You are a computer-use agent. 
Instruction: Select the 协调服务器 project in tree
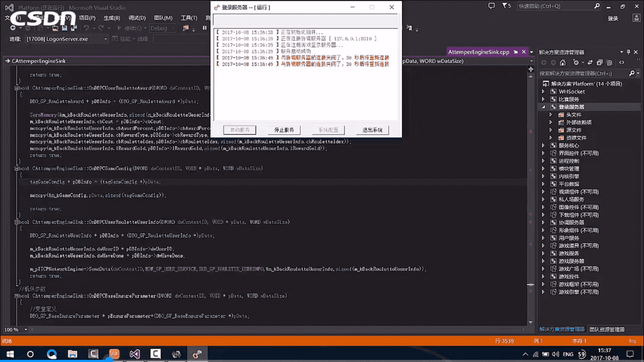[572, 223]
